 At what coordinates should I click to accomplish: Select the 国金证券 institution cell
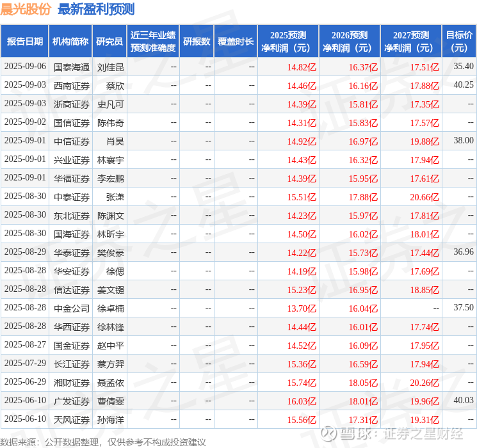72,346
